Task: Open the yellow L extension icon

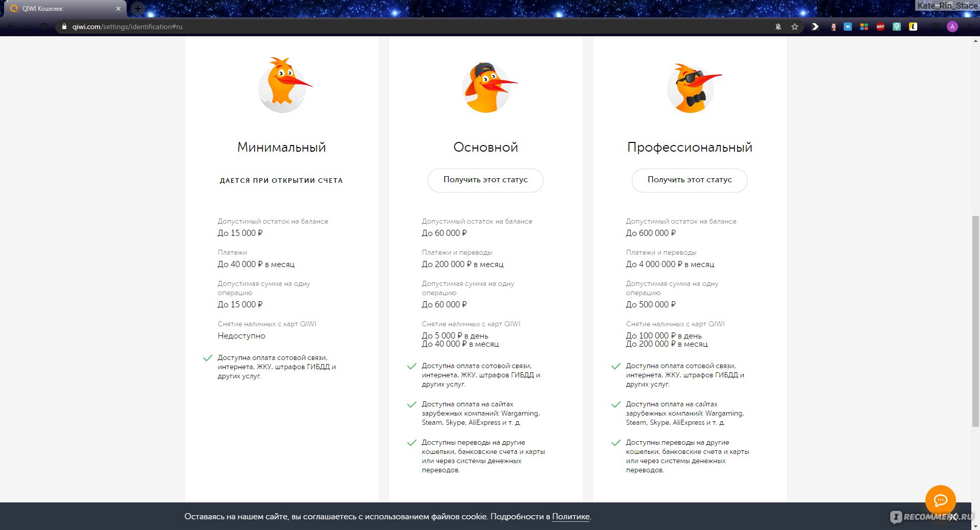Action: coord(913,27)
